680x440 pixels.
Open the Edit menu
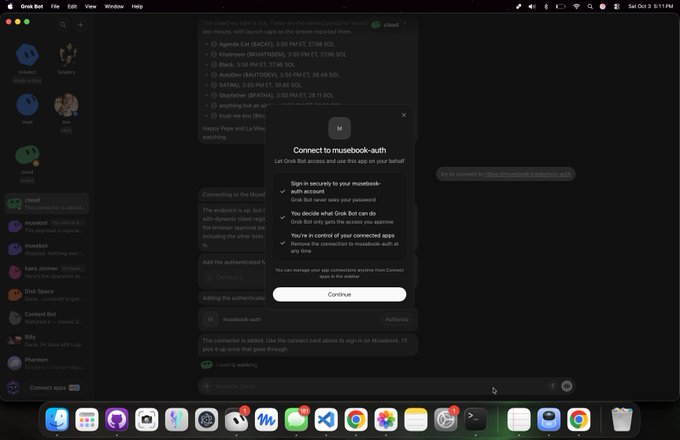pyautogui.click(x=72, y=7)
